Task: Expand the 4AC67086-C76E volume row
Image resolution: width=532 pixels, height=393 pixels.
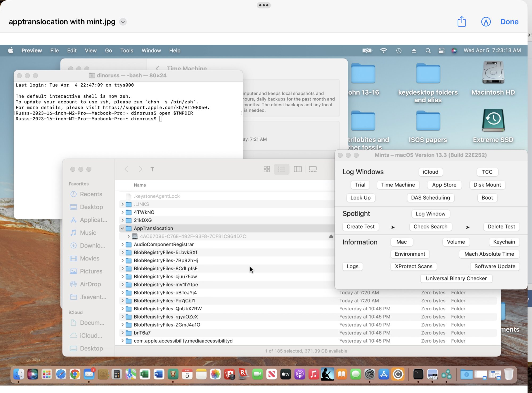Action: pyautogui.click(x=128, y=236)
